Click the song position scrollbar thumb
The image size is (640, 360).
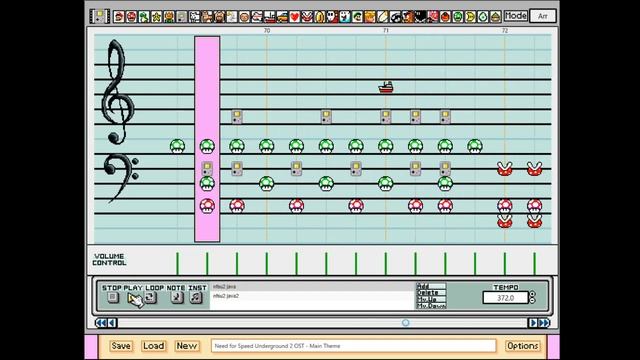tap(405, 323)
